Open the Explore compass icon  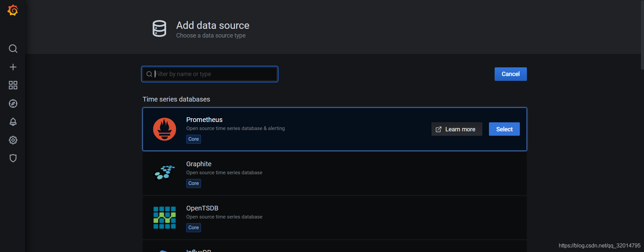13,104
